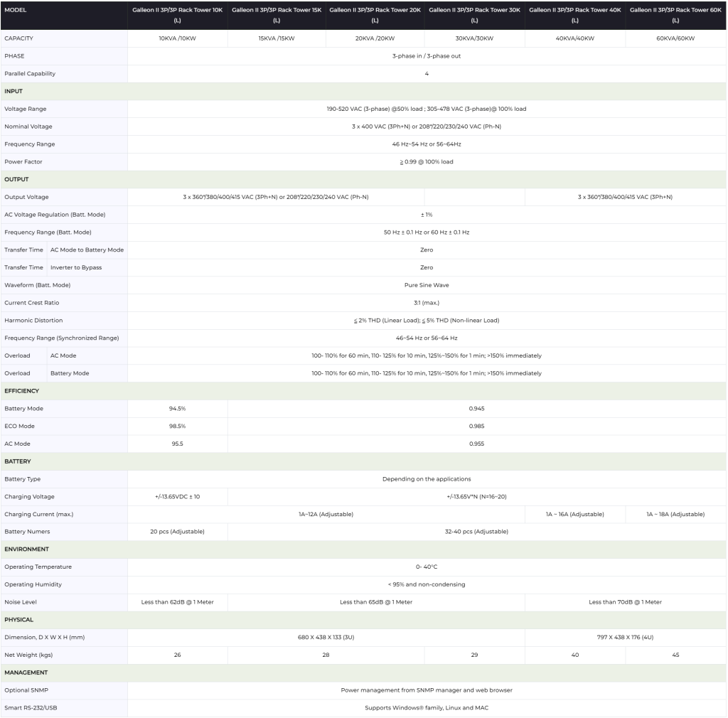Click the 20 pcs (Adjustable) battery cell
728x718 pixels.
click(177, 532)
